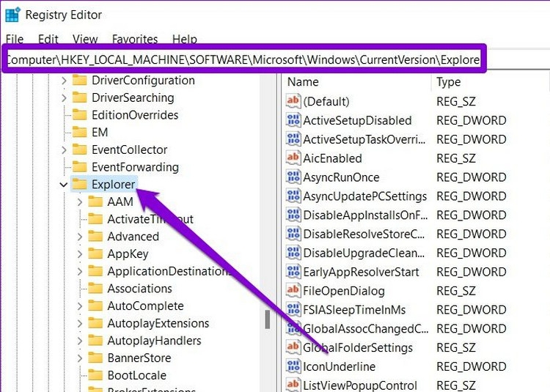This screenshot has width=550, height=392.
Task: Collapse the Explorer key
Action: [64, 185]
